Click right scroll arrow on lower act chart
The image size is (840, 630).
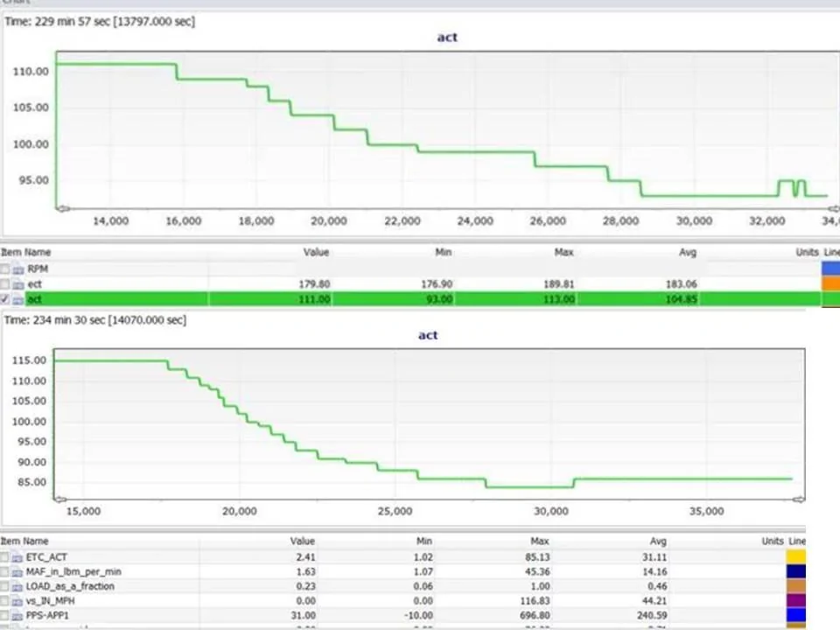[798, 500]
